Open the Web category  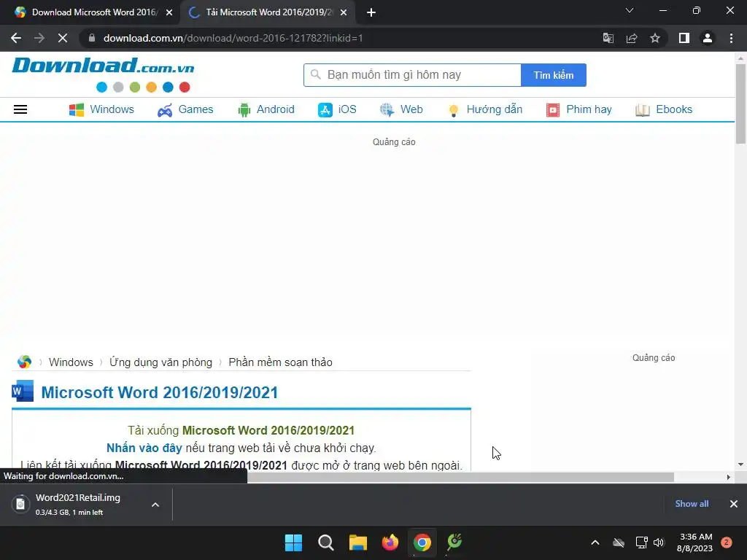pos(401,109)
